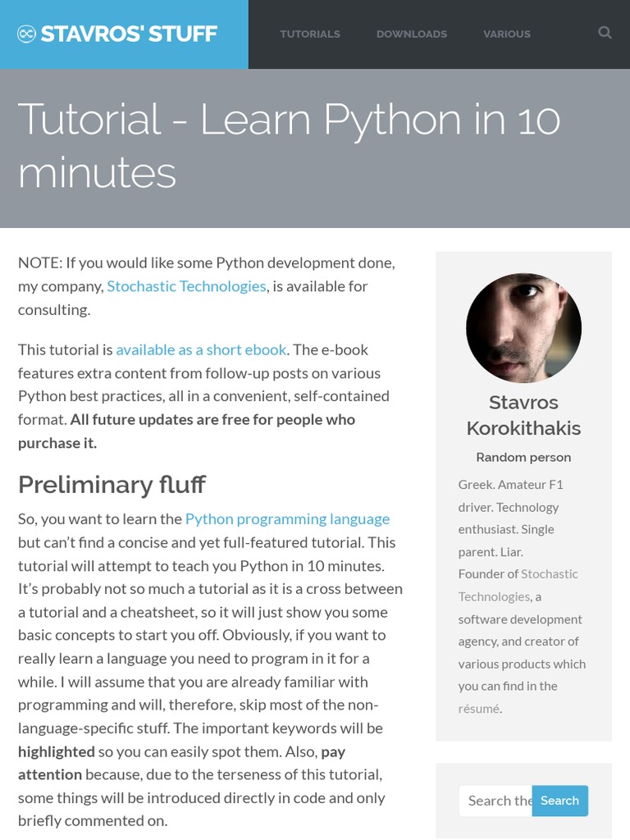Follow Stochastic Technologies link in the intro note

(x=186, y=285)
